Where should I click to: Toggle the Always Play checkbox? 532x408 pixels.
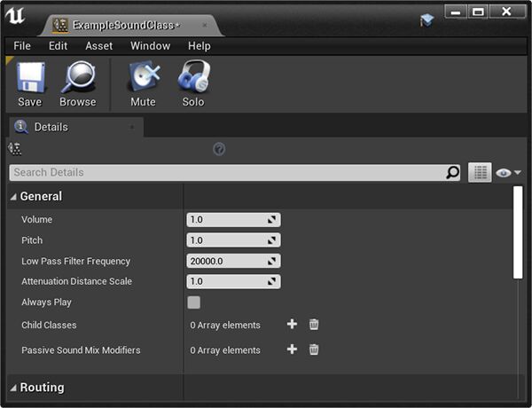pyautogui.click(x=193, y=302)
